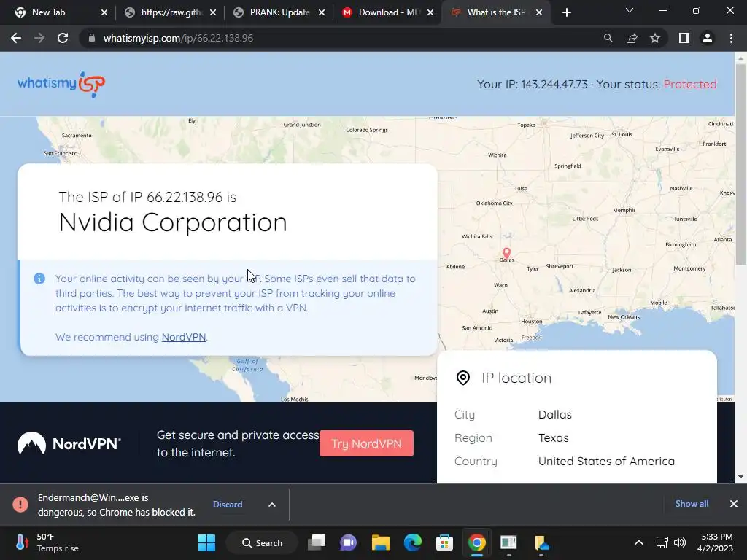Switch to the raw.github tab
747x560 pixels.
click(169, 12)
